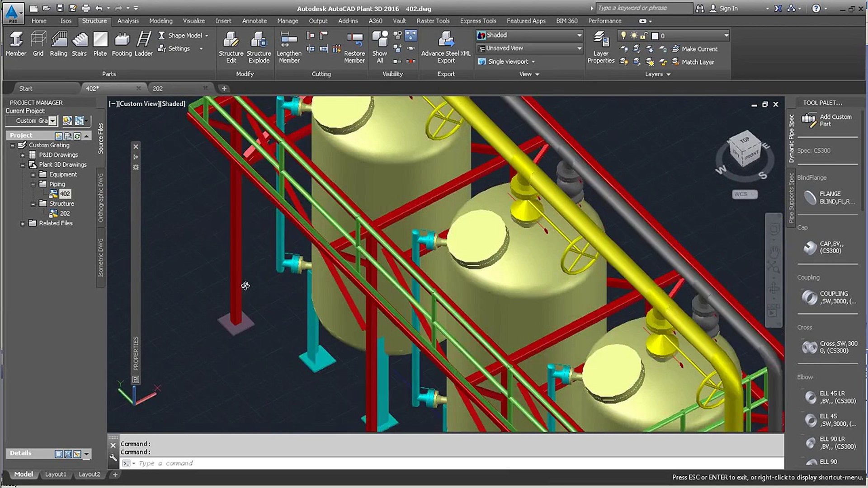Switch to the Analysis ribbon tab
The width and height of the screenshot is (868, 488).
128,21
